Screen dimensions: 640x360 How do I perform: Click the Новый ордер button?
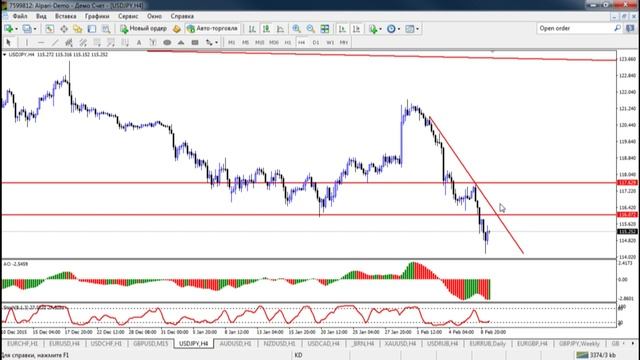coord(143,29)
